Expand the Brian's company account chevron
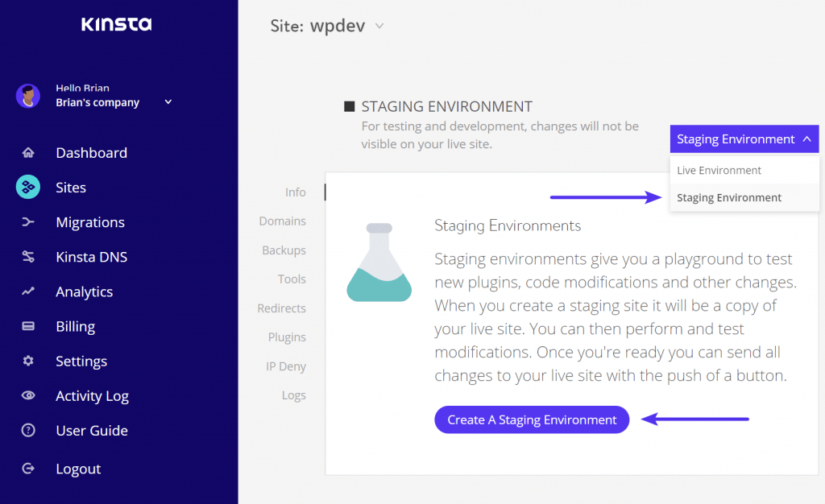Image resolution: width=825 pixels, height=504 pixels. 168,102
